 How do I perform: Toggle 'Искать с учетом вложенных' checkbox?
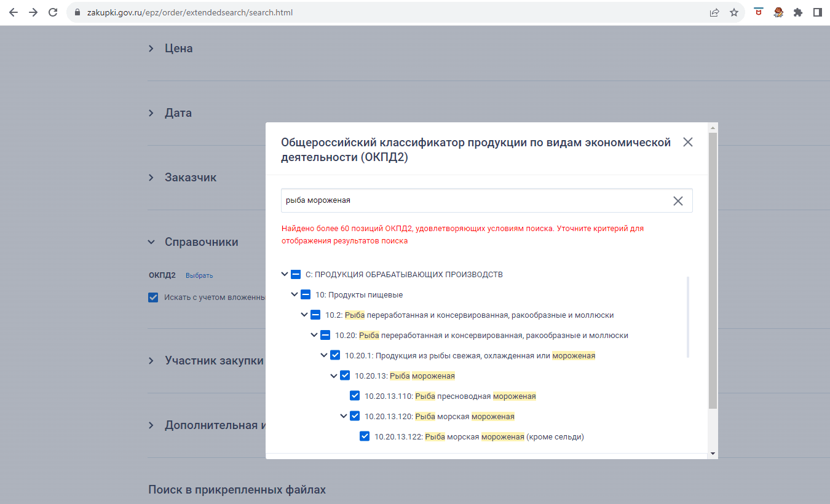(x=153, y=297)
